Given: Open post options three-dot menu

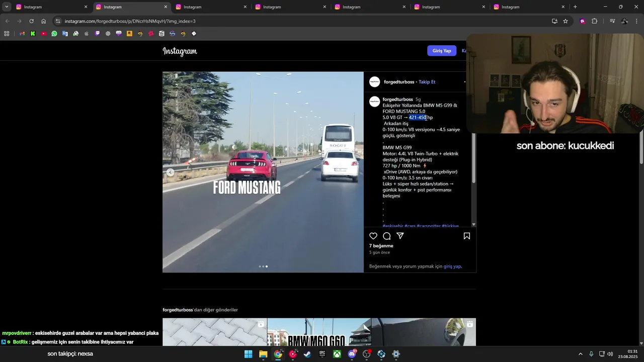Looking at the screenshot, I should tap(465, 82).
